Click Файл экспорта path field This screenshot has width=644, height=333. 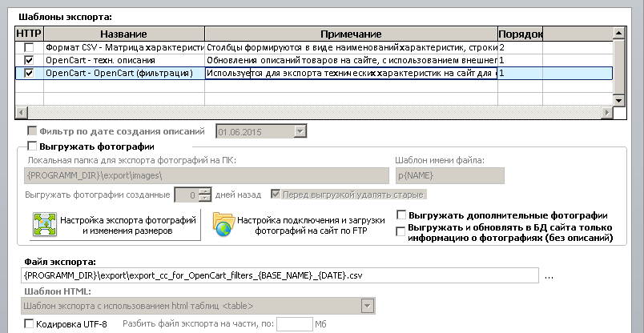click(280, 275)
